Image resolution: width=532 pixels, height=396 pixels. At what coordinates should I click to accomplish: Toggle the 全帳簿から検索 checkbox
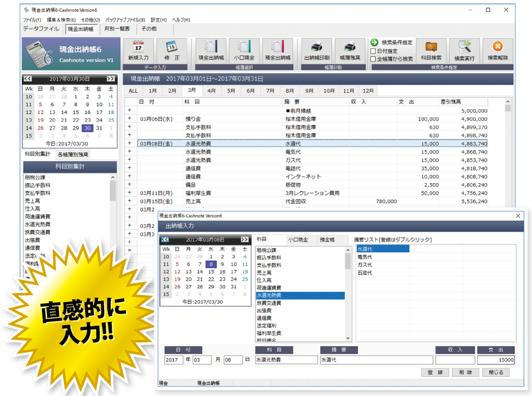[373, 59]
